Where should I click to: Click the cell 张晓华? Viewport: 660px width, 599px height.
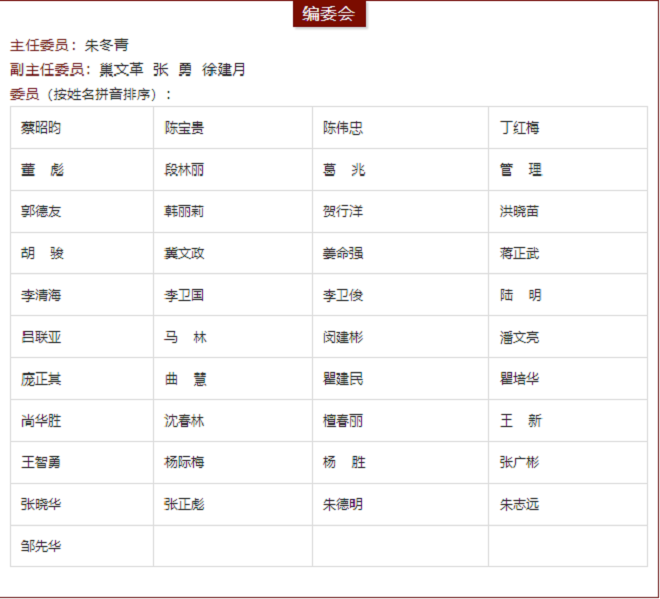[x=82, y=504]
